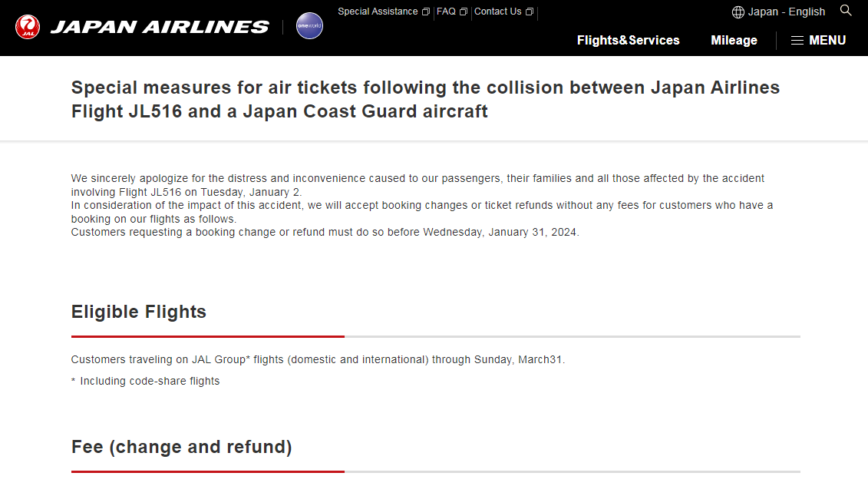868x486 pixels.
Task: Click the JAL red crane logo
Action: (x=28, y=27)
